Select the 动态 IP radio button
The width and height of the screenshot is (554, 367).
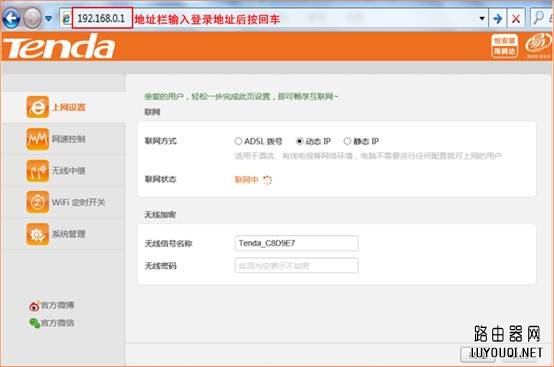tap(300, 141)
